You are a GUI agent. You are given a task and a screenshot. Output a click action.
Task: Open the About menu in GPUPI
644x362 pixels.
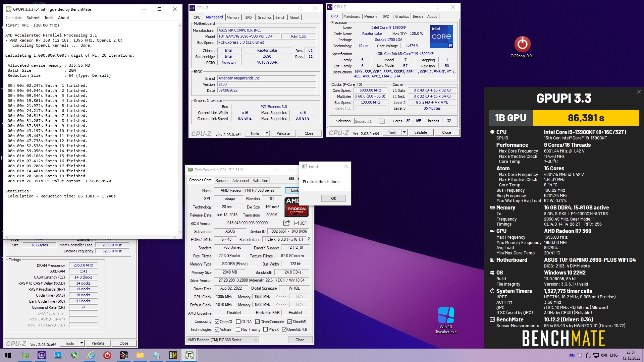coord(63,18)
